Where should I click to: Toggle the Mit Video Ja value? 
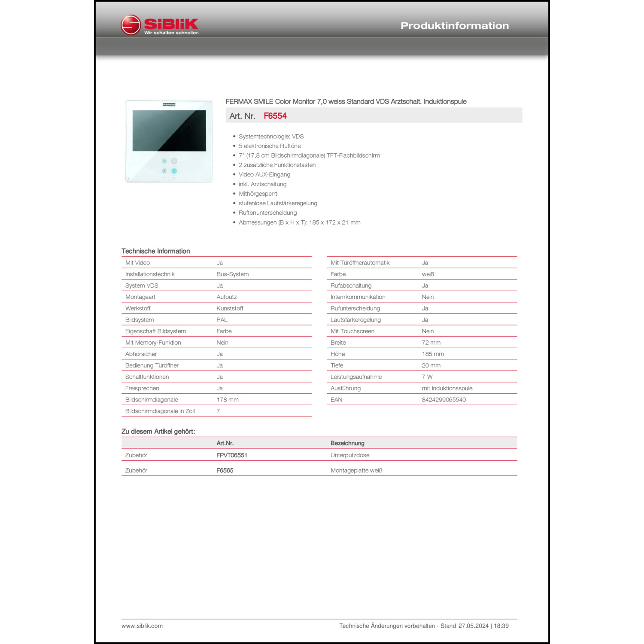click(220, 262)
